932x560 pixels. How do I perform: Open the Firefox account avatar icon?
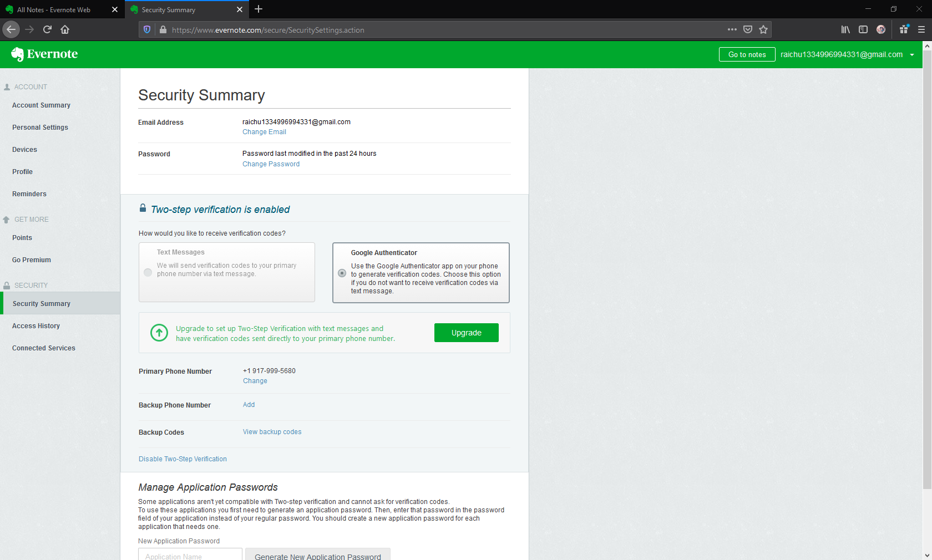coord(881,29)
